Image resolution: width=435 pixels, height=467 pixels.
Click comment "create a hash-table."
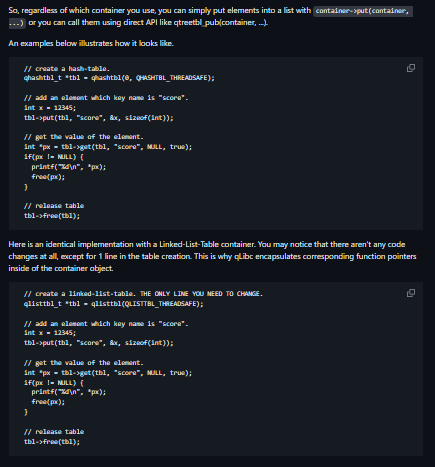pyautogui.click(x=67, y=69)
